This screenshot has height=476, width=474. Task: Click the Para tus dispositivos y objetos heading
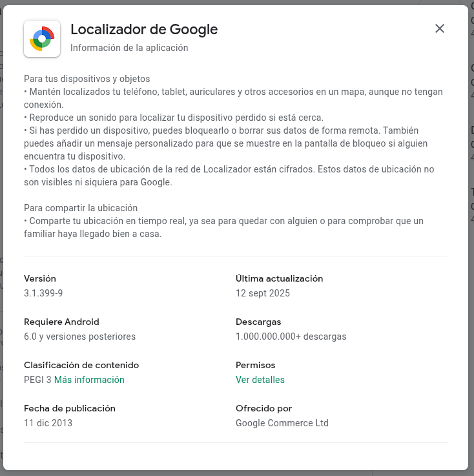click(x=87, y=79)
